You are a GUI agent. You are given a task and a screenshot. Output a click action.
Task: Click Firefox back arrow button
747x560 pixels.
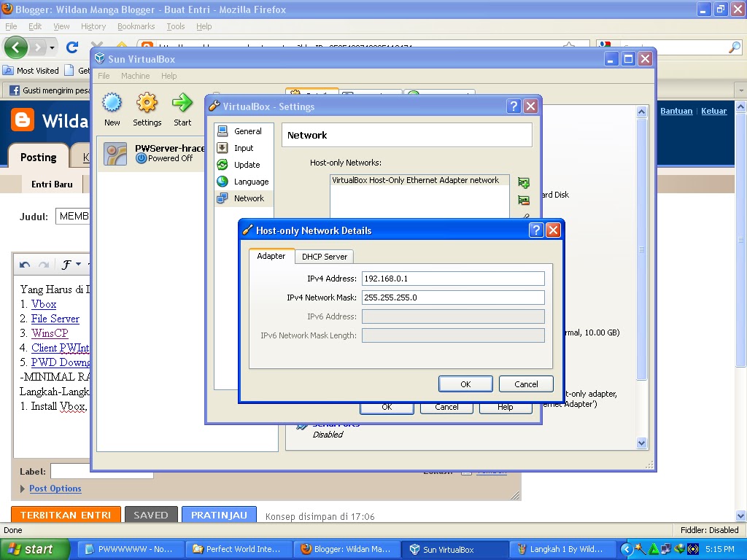point(16,47)
